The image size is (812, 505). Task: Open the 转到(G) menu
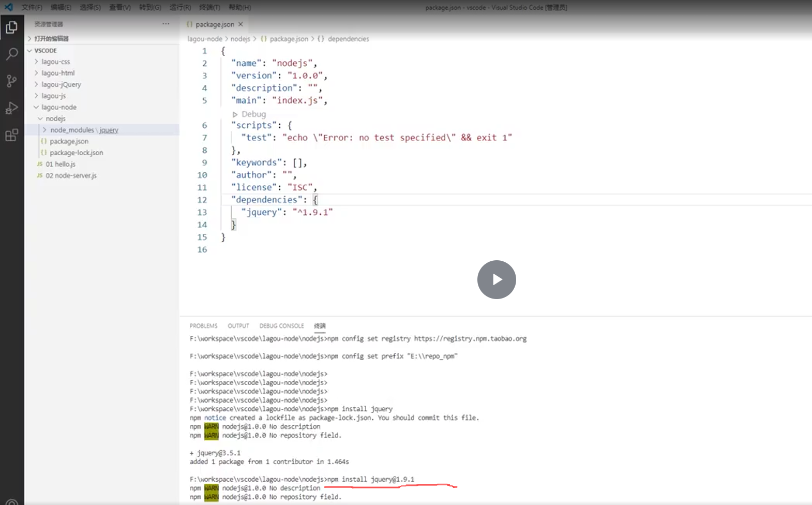pos(150,7)
